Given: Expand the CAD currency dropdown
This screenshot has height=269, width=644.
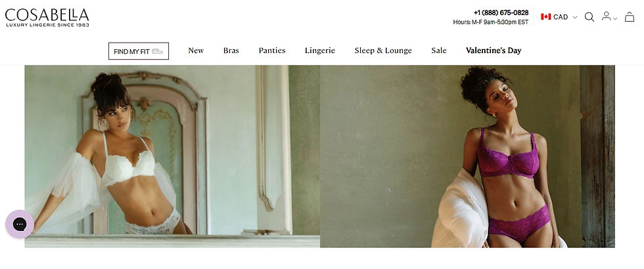Looking at the screenshot, I should [559, 17].
